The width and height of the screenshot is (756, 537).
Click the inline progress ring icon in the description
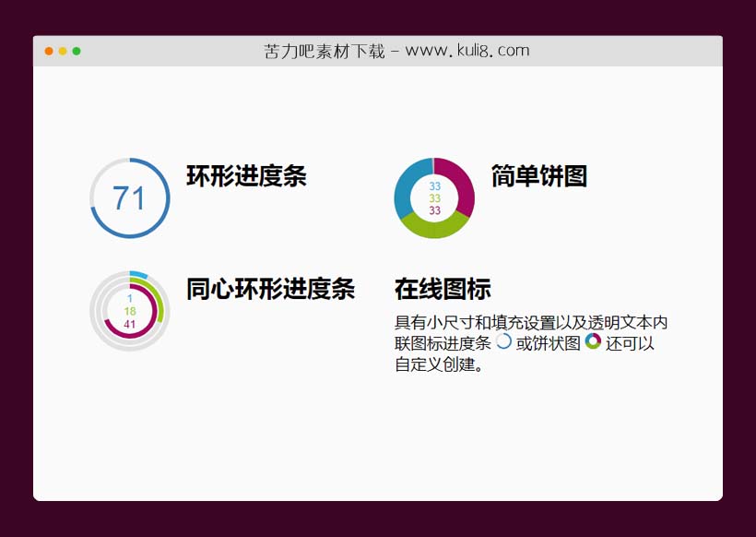click(x=504, y=343)
